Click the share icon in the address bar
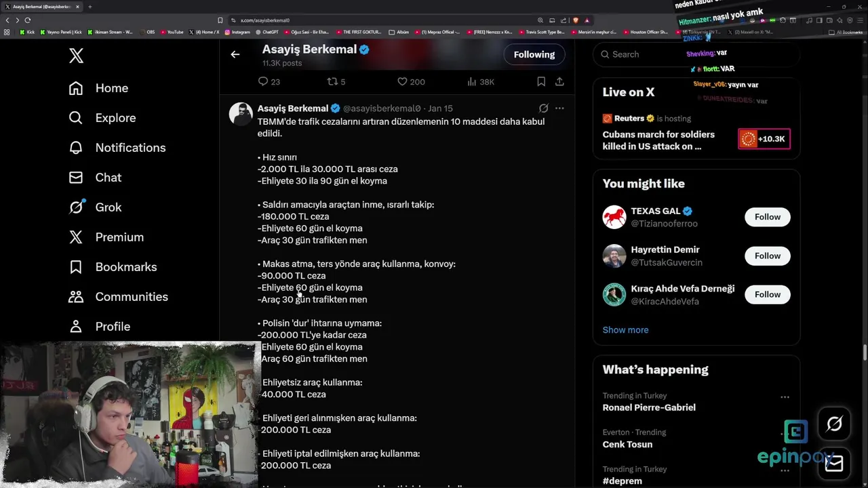The height and width of the screenshot is (488, 868). coord(564,20)
